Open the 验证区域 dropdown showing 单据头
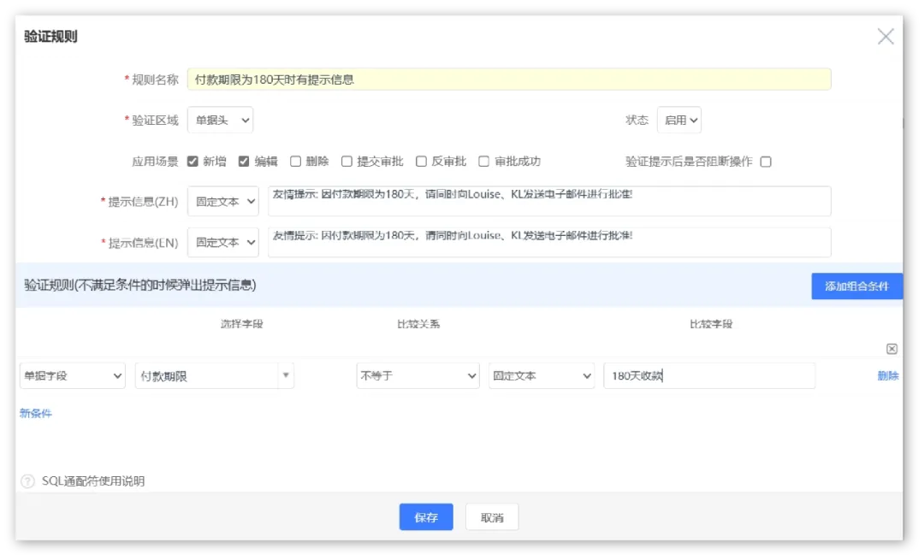 [x=220, y=121]
